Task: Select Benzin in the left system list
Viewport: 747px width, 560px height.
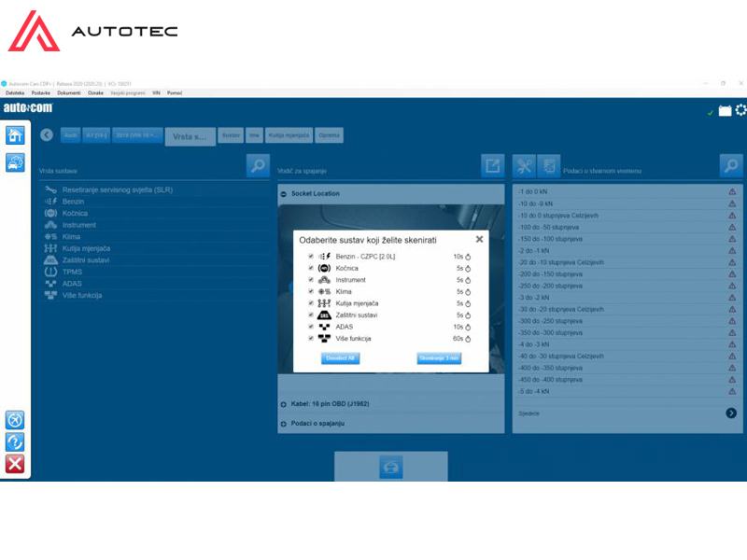Action: tap(155, 202)
